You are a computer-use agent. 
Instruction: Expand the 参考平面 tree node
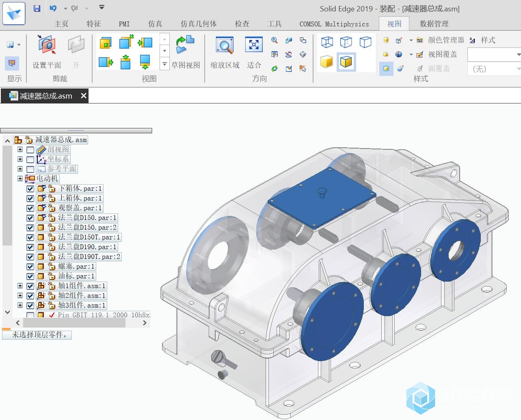pyautogui.click(x=20, y=169)
